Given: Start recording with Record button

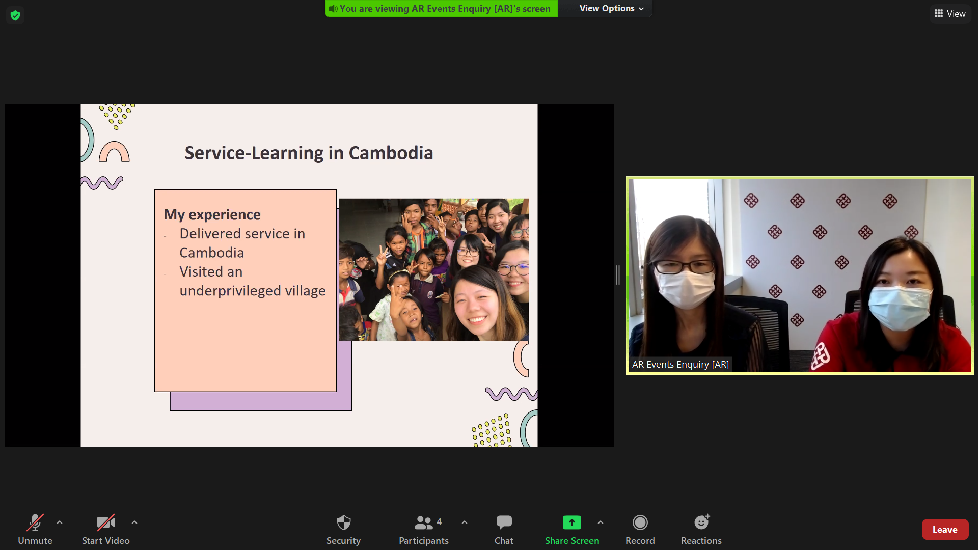Looking at the screenshot, I should coord(640,529).
